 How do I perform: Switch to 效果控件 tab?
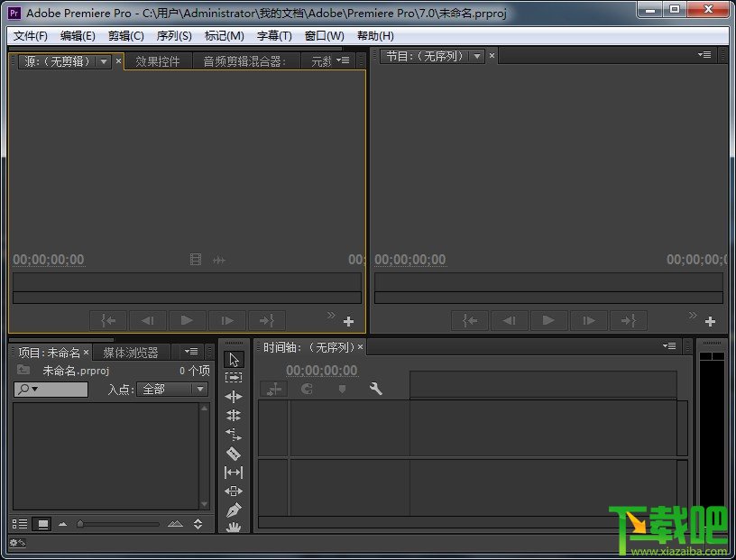click(x=158, y=61)
